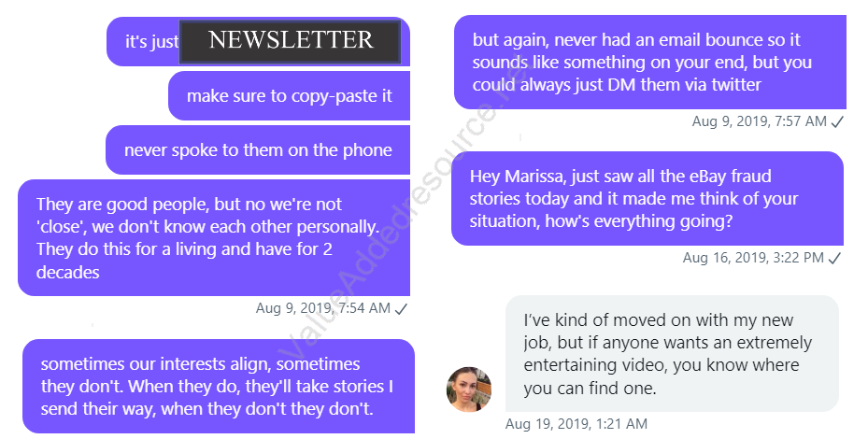Select the gray 'I've kind of moved on' reply

tap(672, 354)
